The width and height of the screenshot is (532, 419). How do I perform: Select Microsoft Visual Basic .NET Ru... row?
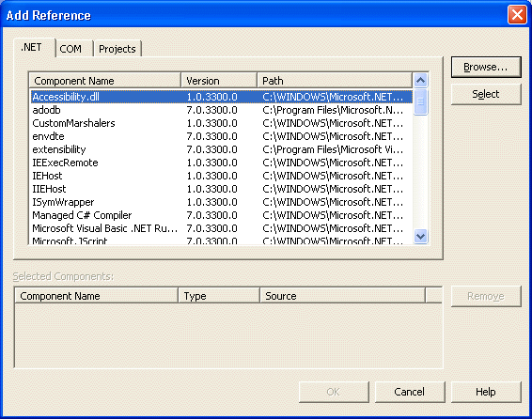click(222, 228)
